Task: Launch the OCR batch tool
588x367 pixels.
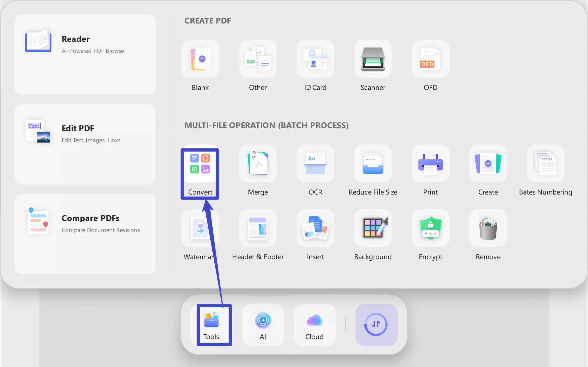Action: point(315,164)
